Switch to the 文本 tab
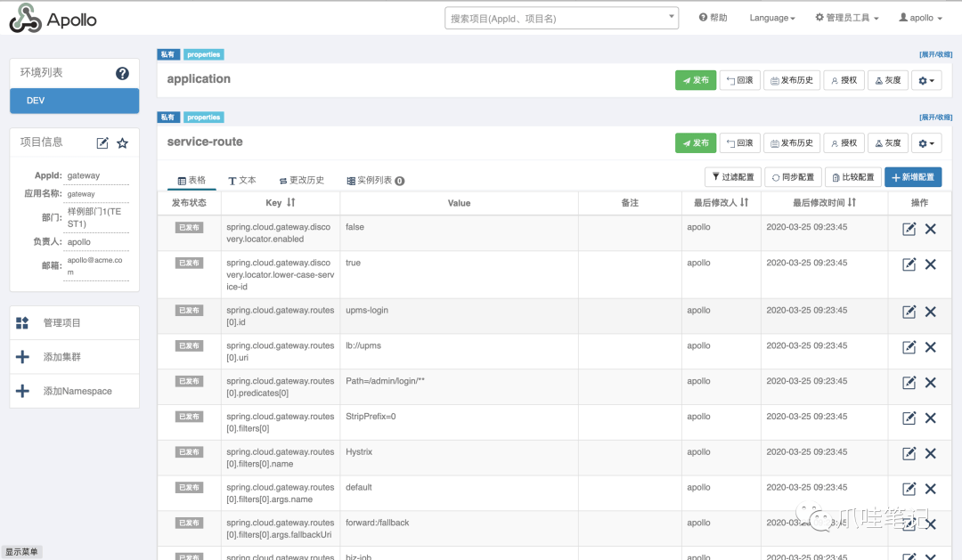The height and width of the screenshot is (560, 962). [x=242, y=181]
